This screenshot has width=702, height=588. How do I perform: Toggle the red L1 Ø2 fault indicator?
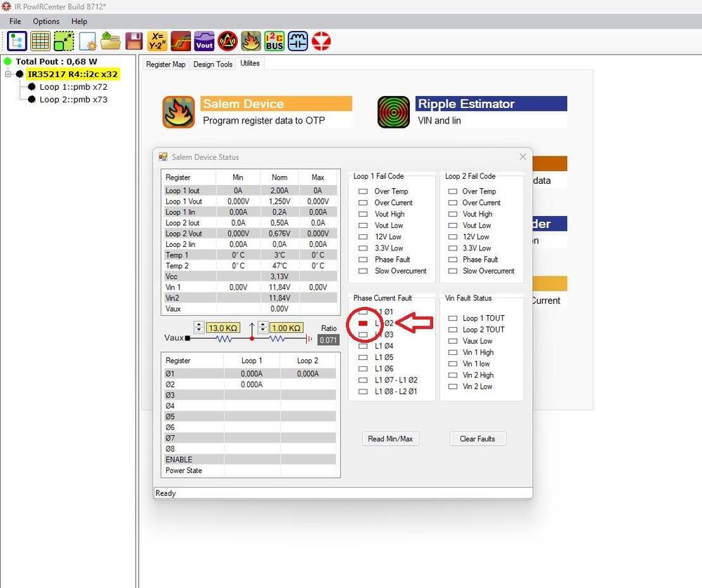(x=363, y=323)
